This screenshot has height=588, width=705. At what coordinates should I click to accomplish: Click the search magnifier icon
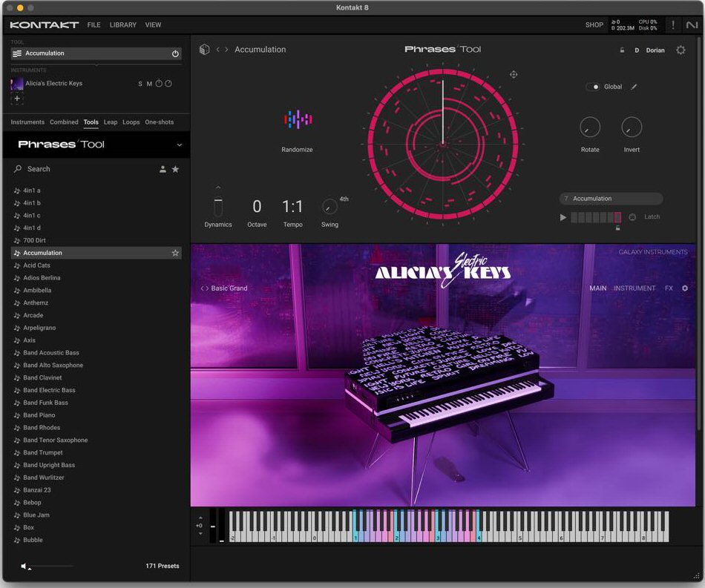click(18, 169)
